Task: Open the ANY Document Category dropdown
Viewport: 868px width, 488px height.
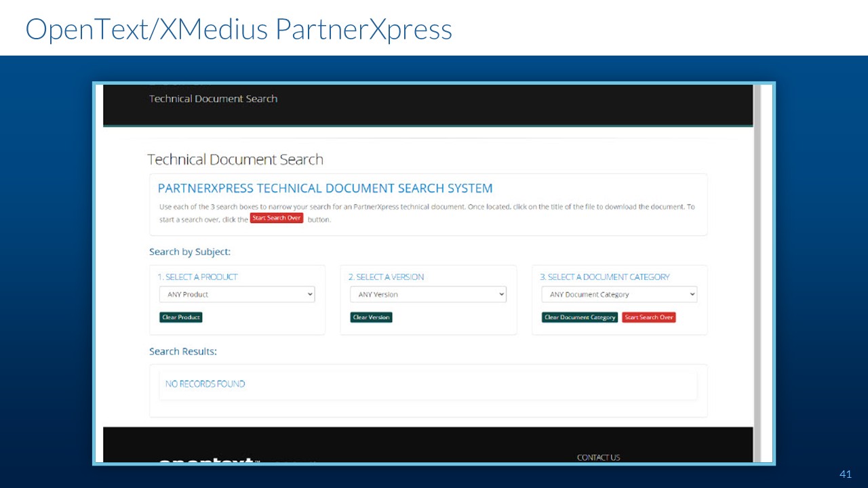Action: 619,295
